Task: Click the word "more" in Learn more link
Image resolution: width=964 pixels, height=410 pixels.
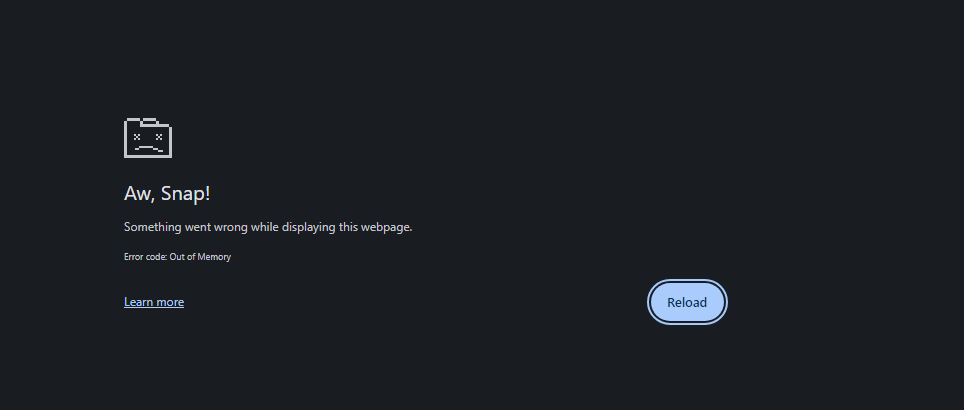Action: coord(170,302)
